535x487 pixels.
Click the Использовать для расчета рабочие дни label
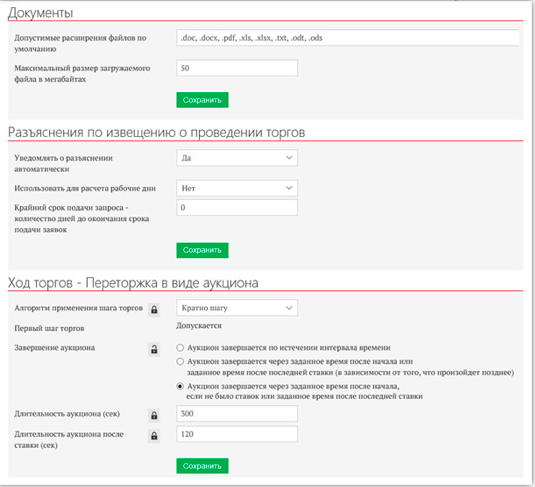(85, 188)
